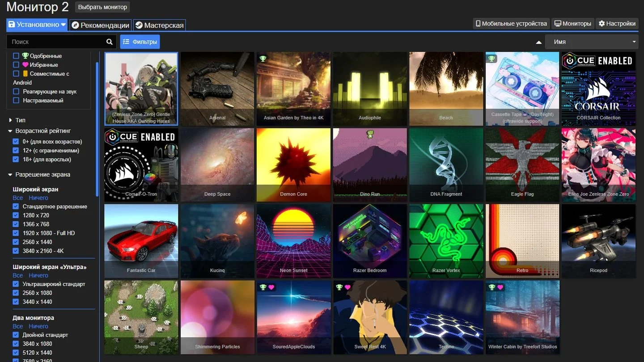Open Monitors via monitor icon button

click(572, 24)
